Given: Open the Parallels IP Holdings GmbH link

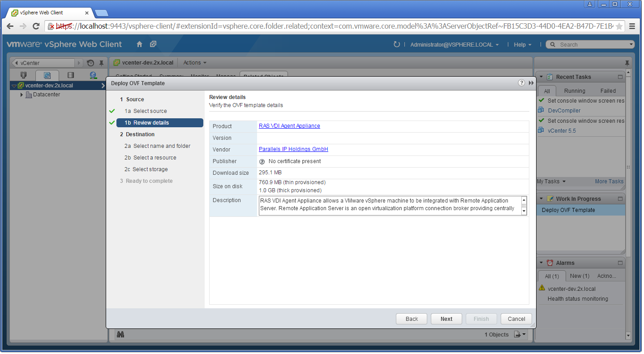Looking at the screenshot, I should (x=293, y=149).
